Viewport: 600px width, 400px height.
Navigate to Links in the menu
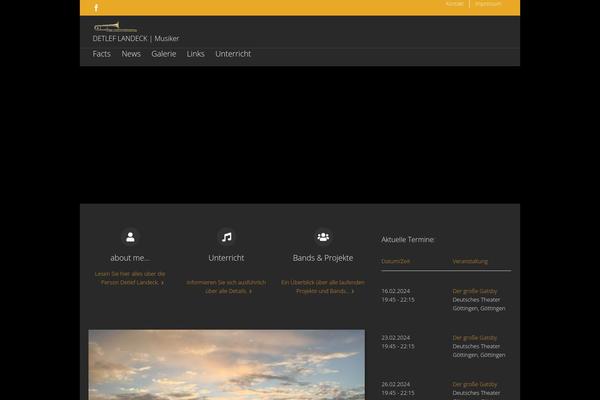(195, 54)
